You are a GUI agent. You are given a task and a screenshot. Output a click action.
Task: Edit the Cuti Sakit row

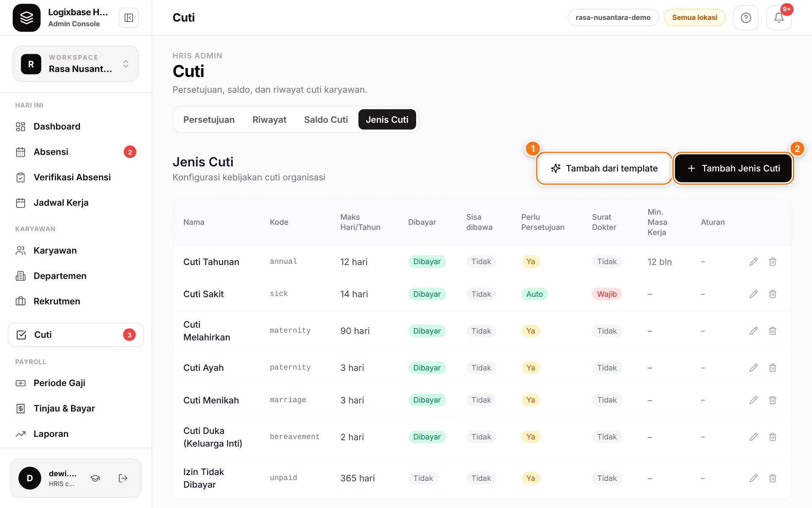pos(753,294)
